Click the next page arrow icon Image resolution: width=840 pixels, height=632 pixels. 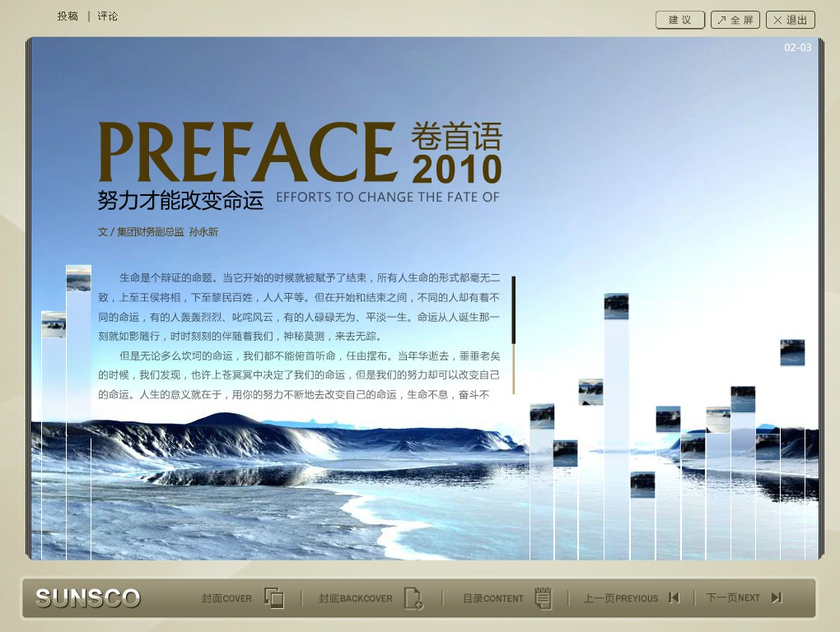point(777,597)
